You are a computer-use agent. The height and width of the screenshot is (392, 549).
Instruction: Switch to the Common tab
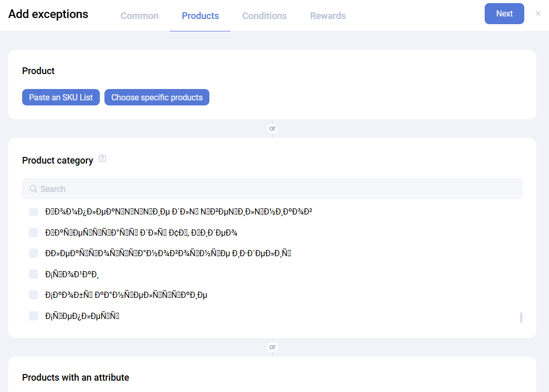(x=139, y=16)
